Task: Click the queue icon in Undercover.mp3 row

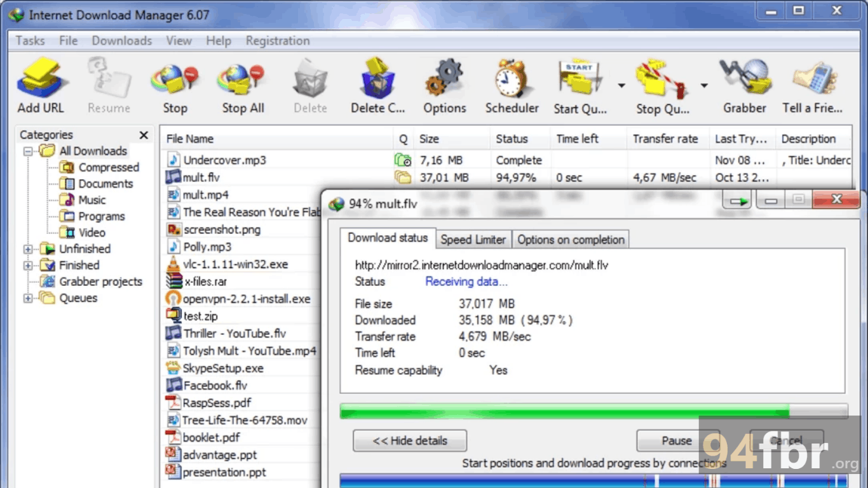Action: coord(403,160)
